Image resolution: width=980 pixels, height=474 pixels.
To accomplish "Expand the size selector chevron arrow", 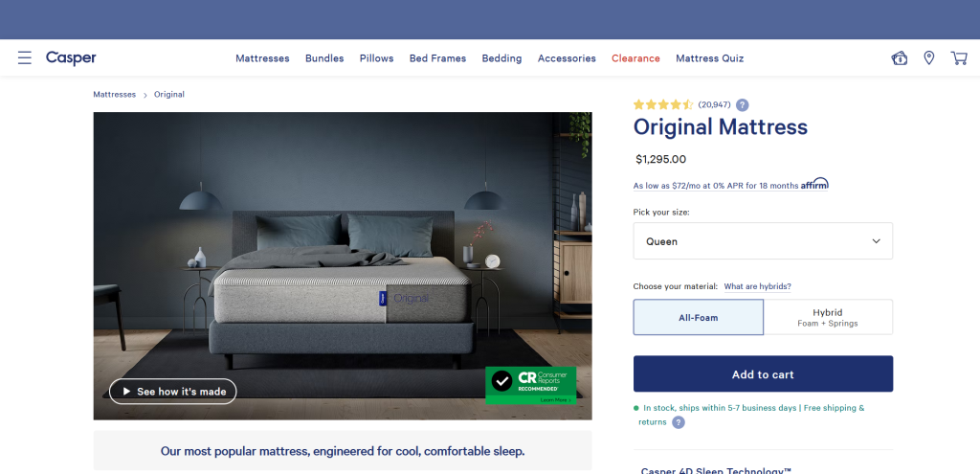I will click(877, 241).
